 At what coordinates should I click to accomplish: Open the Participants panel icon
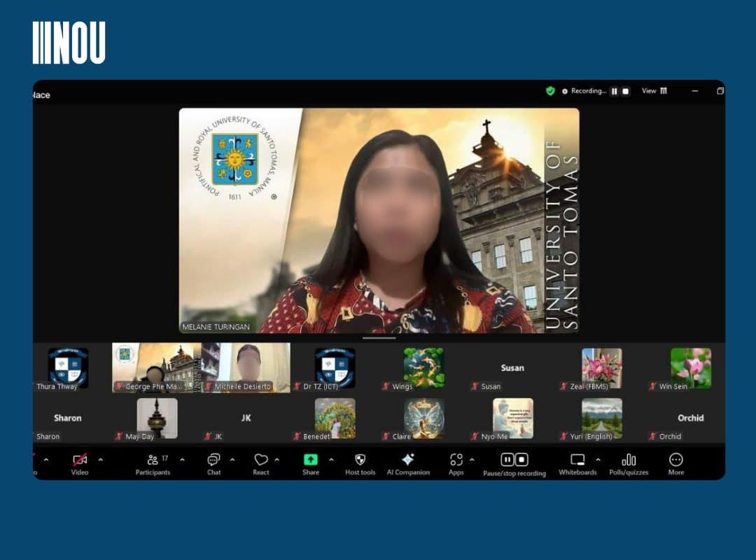pos(153,460)
